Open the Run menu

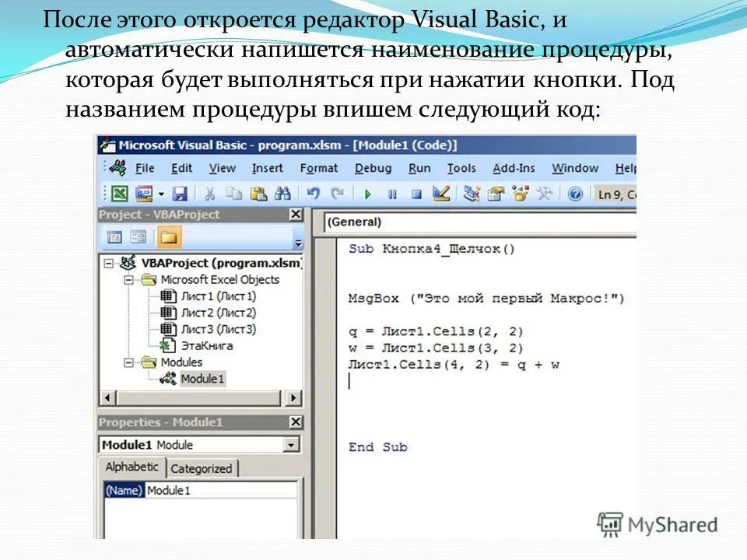(x=419, y=169)
